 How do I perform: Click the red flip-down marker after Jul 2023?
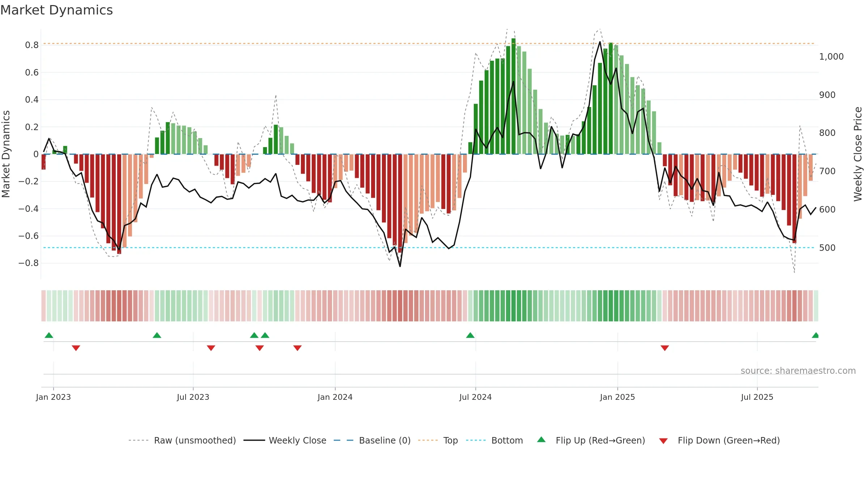tap(211, 348)
